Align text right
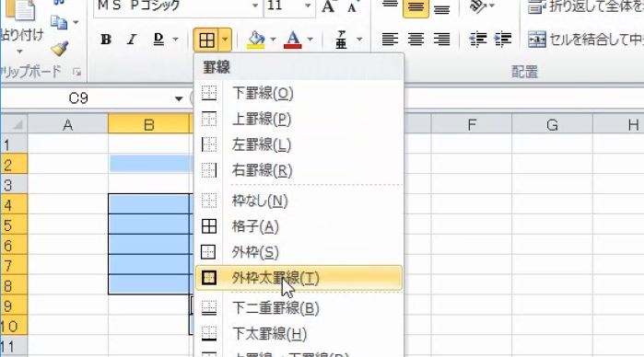The width and height of the screenshot is (644, 357). (441, 40)
